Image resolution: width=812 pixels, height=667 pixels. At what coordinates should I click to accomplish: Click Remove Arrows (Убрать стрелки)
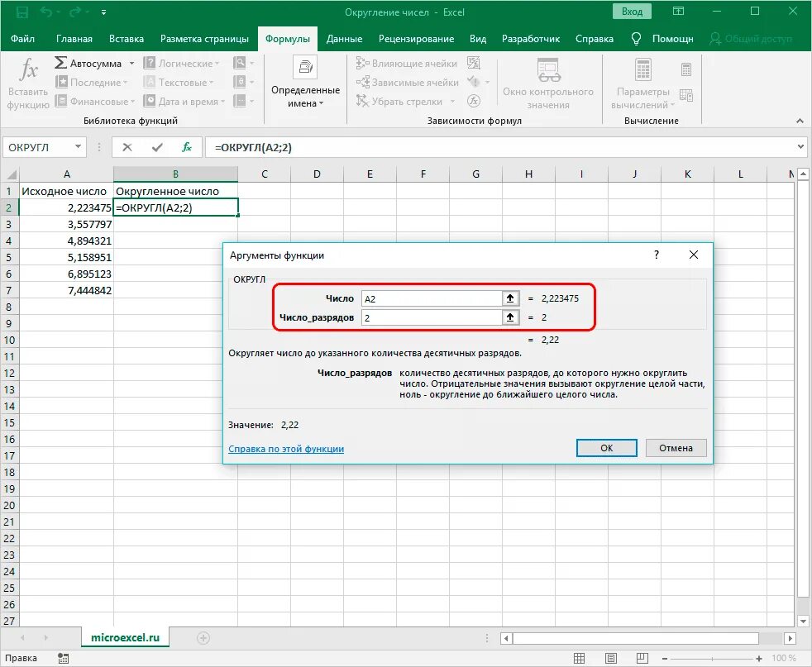(x=399, y=102)
